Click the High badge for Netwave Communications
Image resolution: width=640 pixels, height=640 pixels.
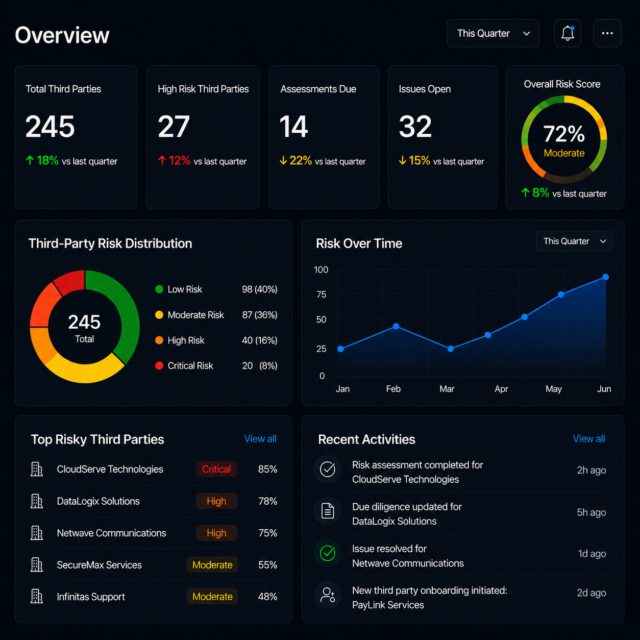point(216,533)
